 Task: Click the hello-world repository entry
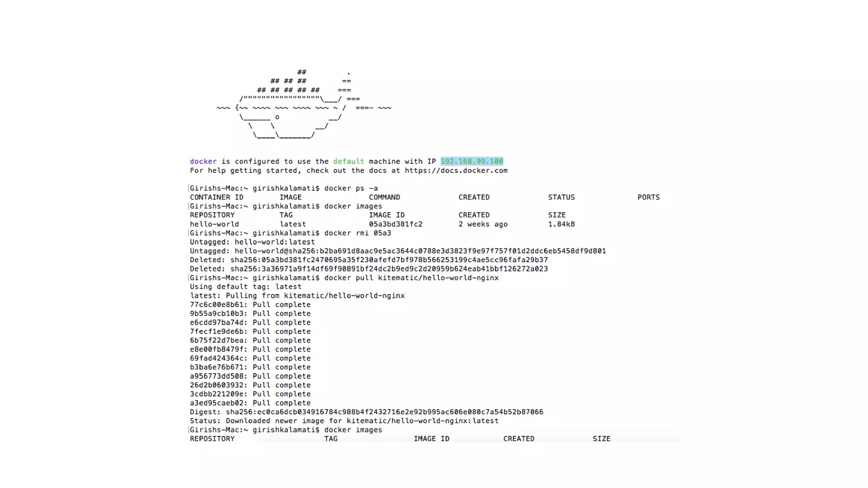[x=214, y=224]
